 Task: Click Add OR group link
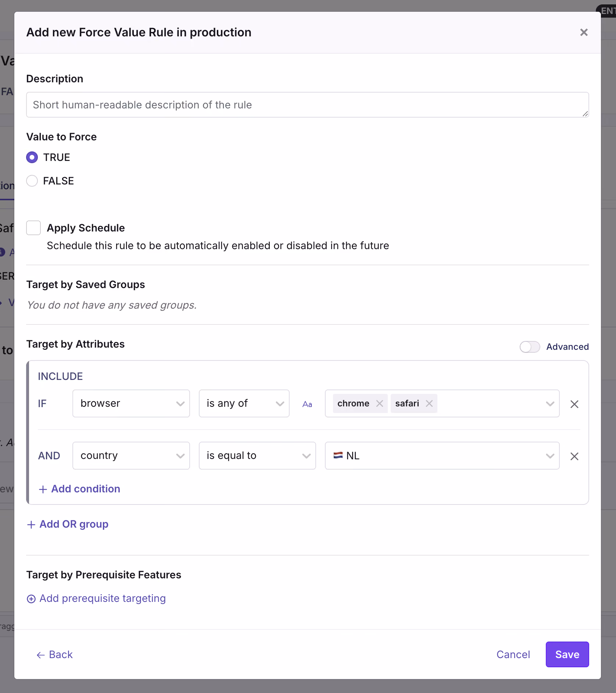[x=68, y=524]
